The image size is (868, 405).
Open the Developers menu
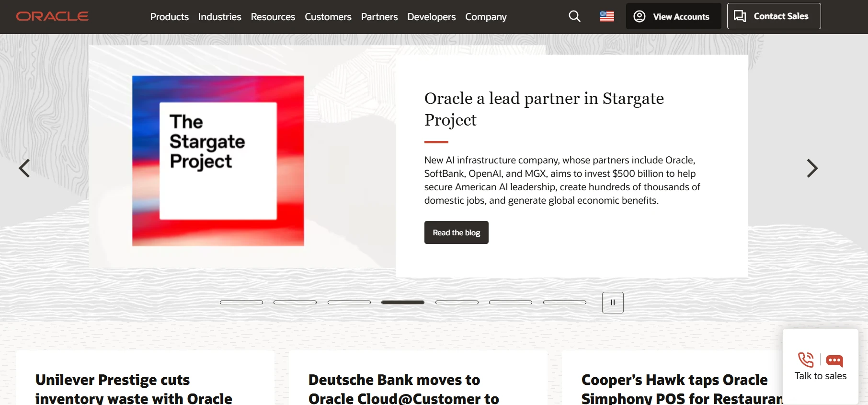click(x=432, y=17)
